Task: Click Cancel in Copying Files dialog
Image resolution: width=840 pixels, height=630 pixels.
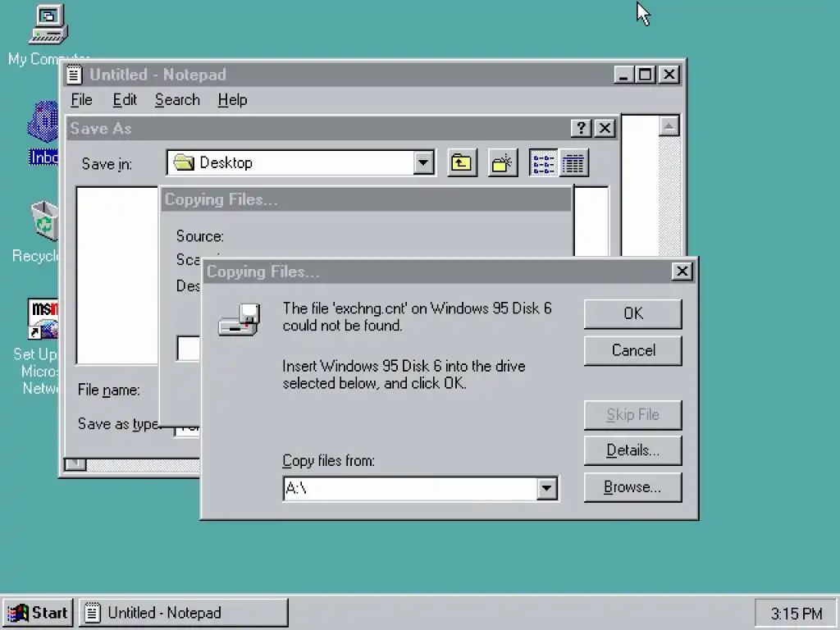Action: (632, 351)
